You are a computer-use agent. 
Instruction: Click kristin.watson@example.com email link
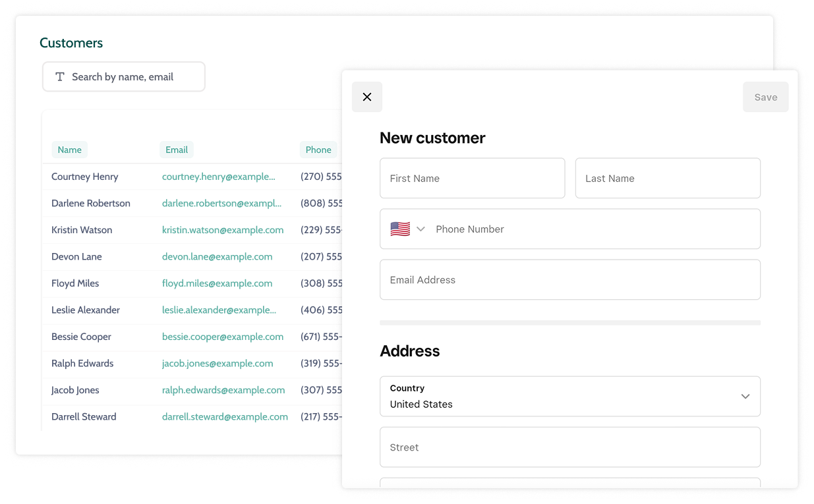tap(223, 230)
